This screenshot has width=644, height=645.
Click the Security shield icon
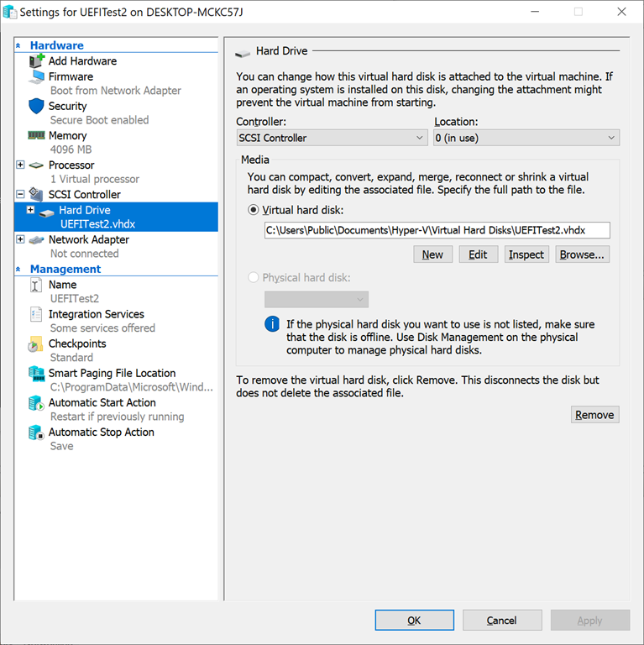tap(36, 107)
